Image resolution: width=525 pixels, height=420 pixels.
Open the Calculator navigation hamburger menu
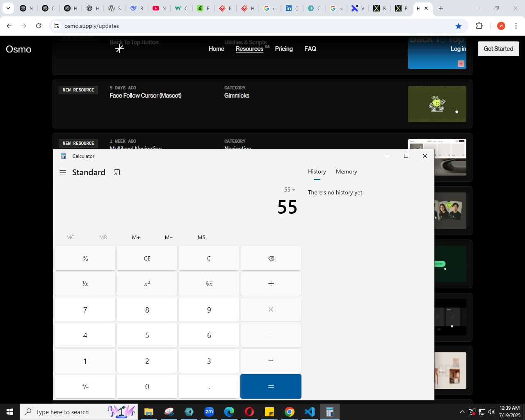pyautogui.click(x=63, y=173)
